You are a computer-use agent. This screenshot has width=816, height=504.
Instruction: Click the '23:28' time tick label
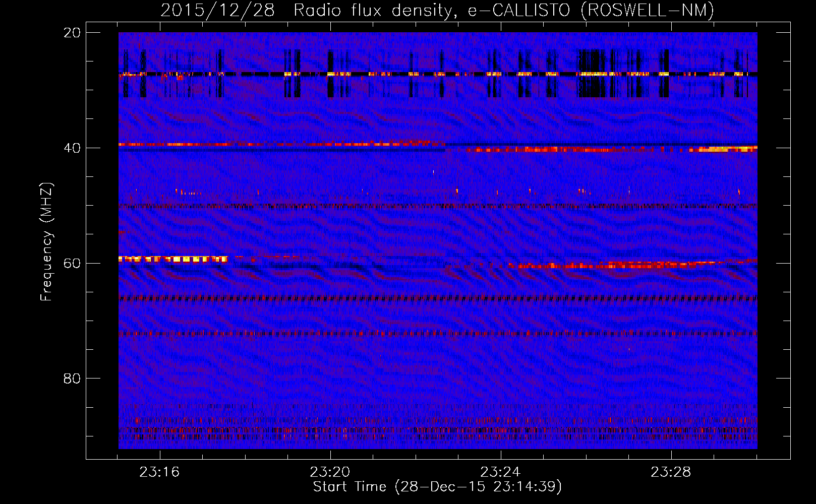point(671,472)
